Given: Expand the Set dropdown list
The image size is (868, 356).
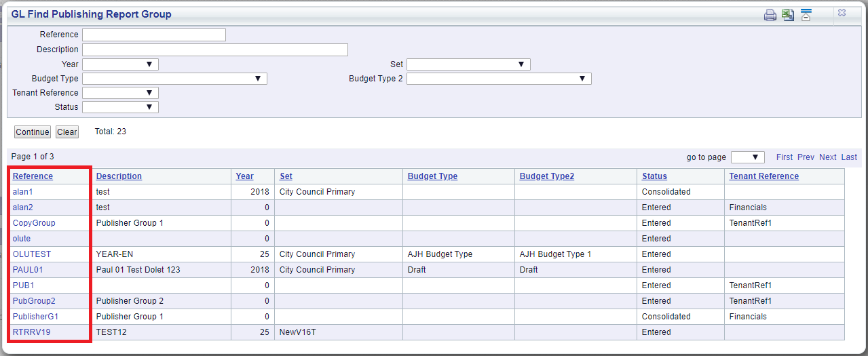Looking at the screenshot, I should point(468,64).
